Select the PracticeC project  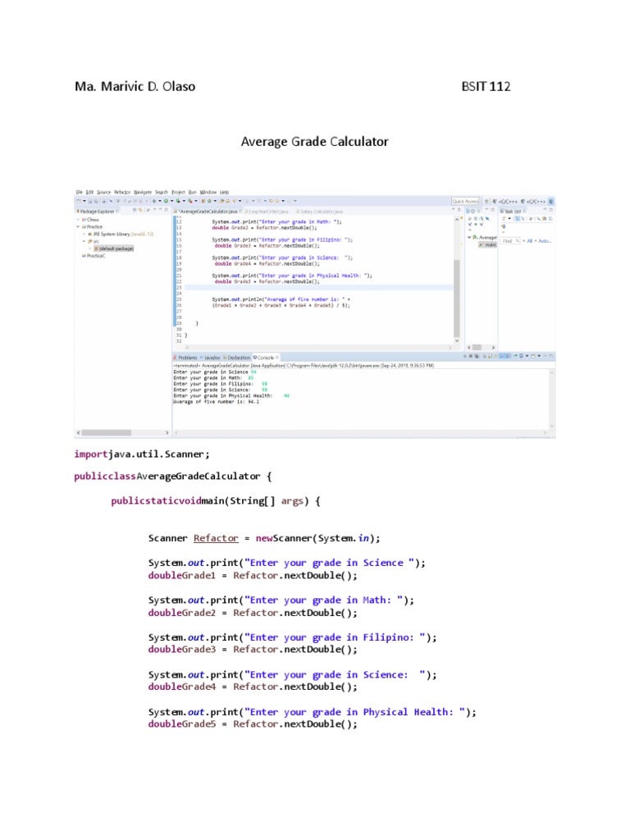click(94, 256)
